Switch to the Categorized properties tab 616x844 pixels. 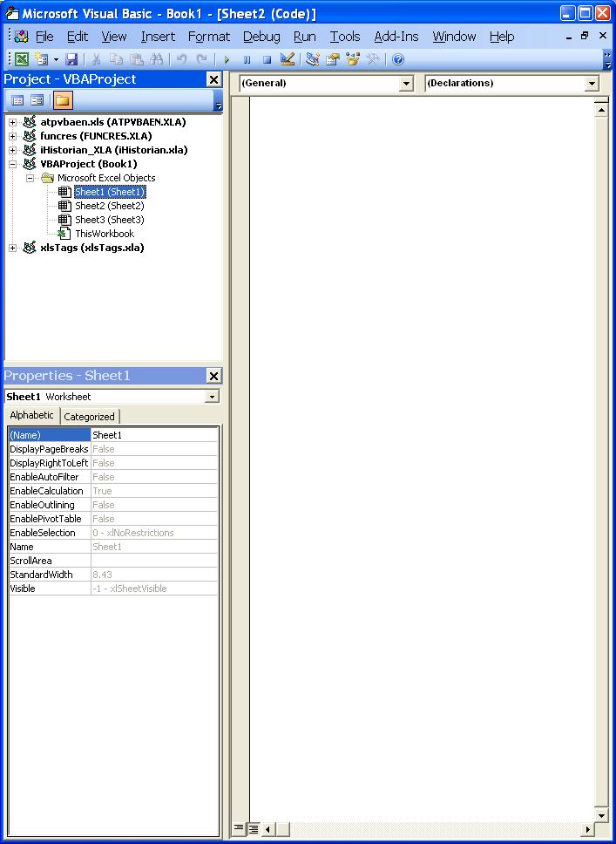[89, 417]
